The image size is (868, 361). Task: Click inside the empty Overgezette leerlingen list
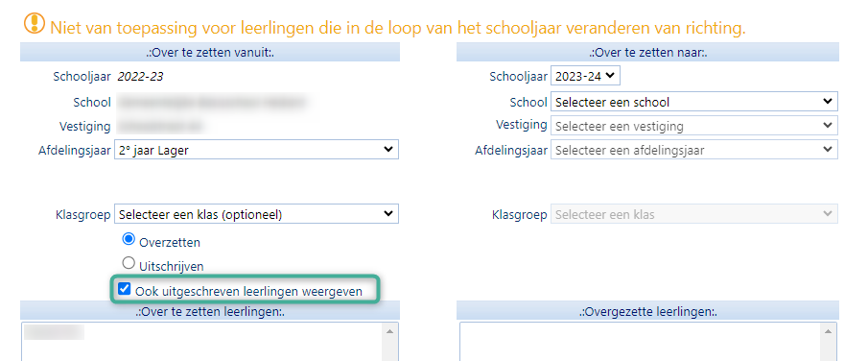pos(641,342)
